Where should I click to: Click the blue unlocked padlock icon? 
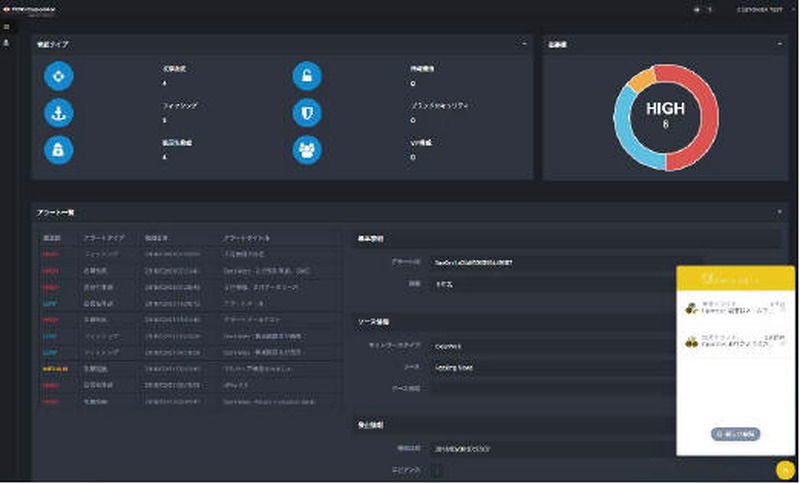pos(307,76)
